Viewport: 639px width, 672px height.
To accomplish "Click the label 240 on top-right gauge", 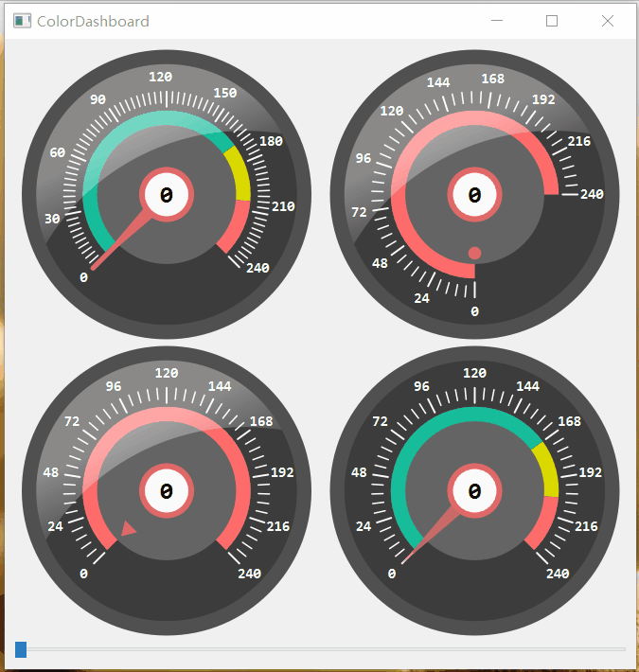I will tap(593, 195).
